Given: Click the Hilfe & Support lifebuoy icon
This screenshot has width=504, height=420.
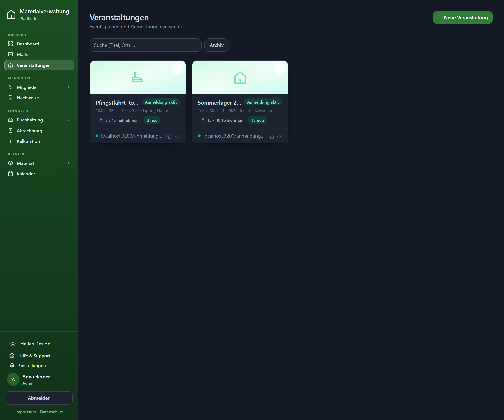Looking at the screenshot, I should coord(12,355).
